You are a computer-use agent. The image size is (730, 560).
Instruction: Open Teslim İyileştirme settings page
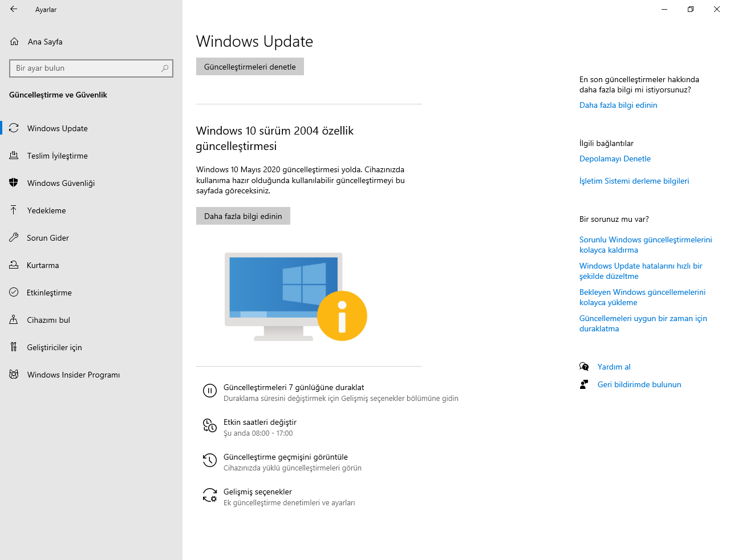[91, 156]
